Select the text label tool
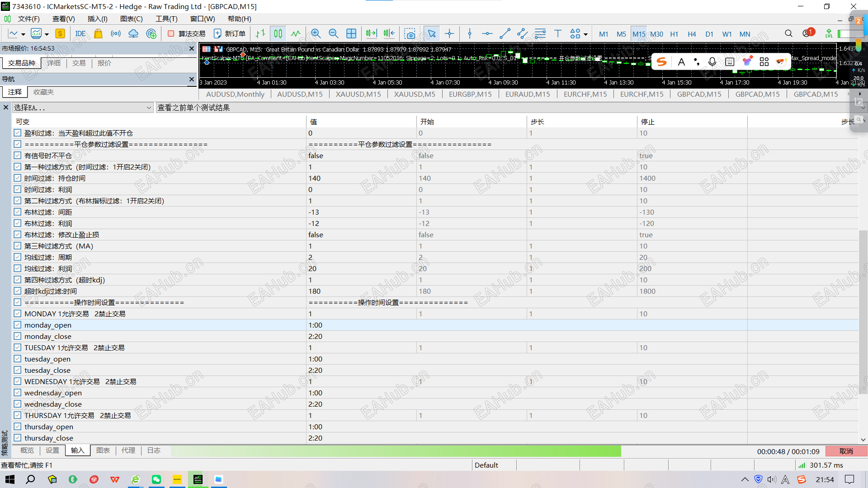 click(557, 33)
